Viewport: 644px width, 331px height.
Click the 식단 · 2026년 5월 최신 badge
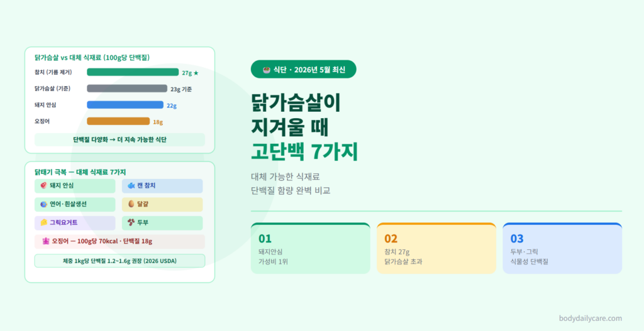point(304,69)
